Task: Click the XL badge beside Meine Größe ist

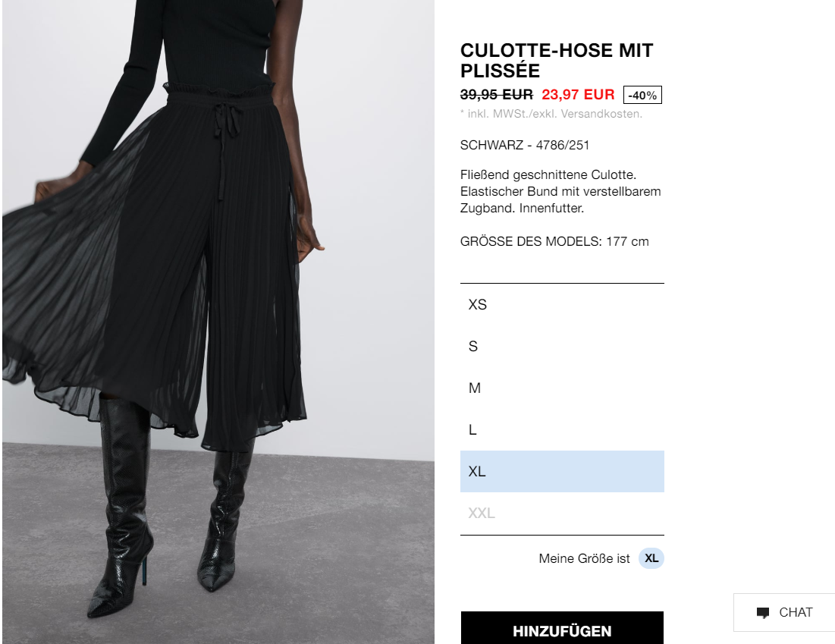Action: coord(651,558)
